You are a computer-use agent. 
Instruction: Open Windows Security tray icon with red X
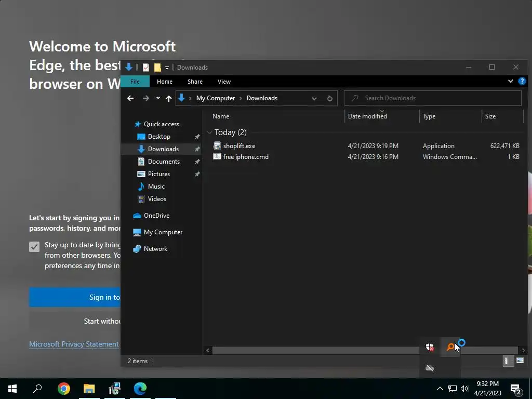point(430,347)
